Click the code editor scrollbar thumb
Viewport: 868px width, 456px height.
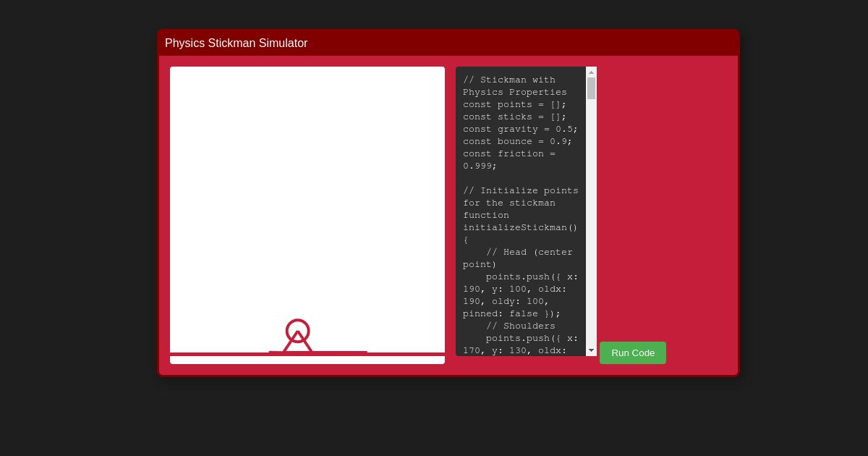[591, 88]
